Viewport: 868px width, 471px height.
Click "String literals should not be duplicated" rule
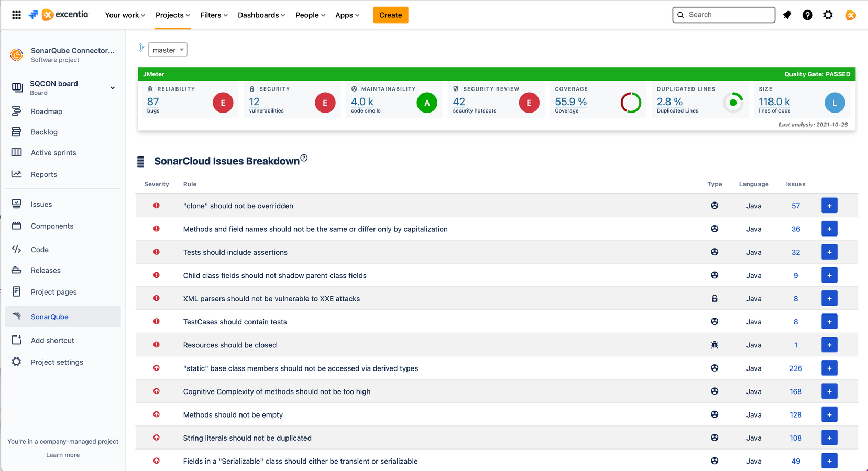(x=247, y=438)
